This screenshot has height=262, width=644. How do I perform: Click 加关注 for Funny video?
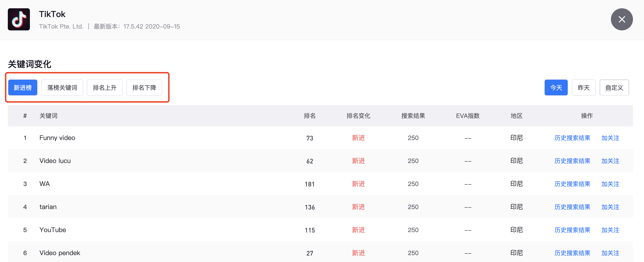(x=610, y=138)
